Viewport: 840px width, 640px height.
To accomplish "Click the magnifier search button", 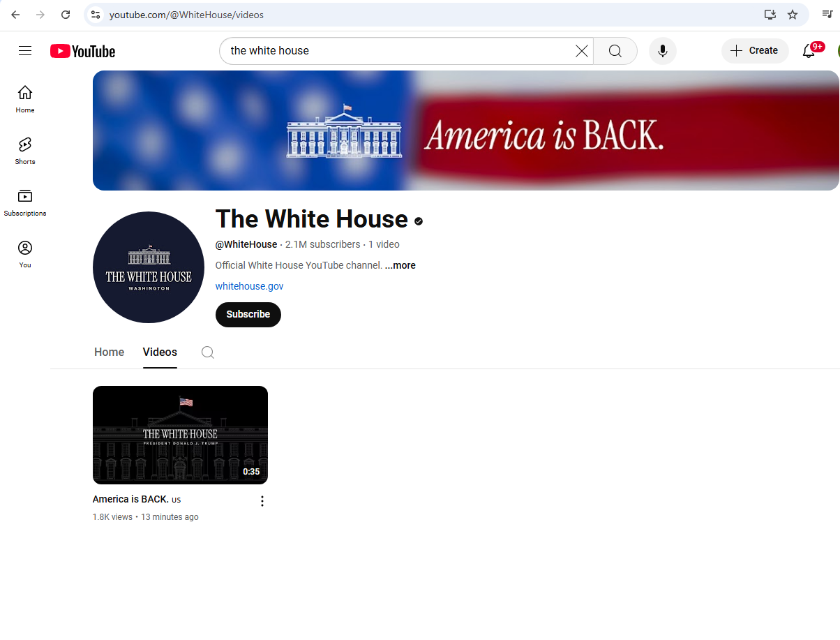I will (615, 51).
